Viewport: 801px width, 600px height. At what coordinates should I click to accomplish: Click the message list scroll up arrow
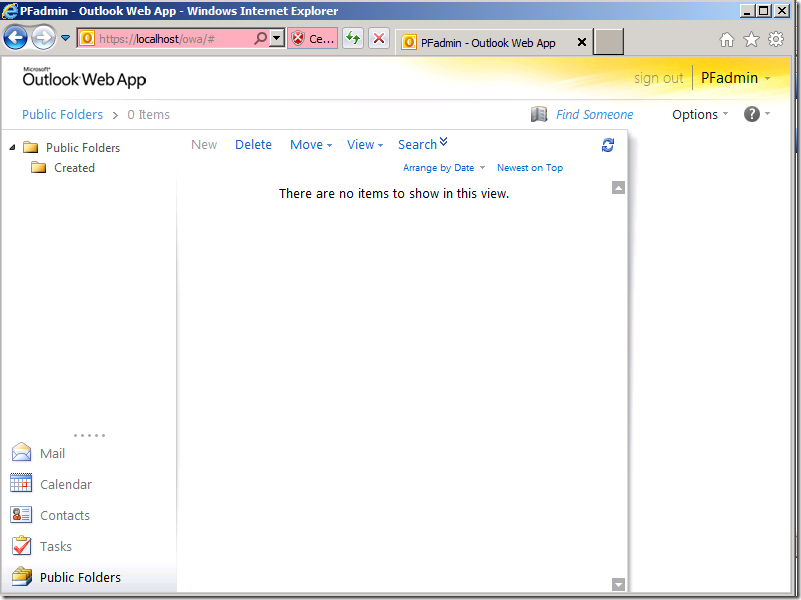tap(618, 188)
